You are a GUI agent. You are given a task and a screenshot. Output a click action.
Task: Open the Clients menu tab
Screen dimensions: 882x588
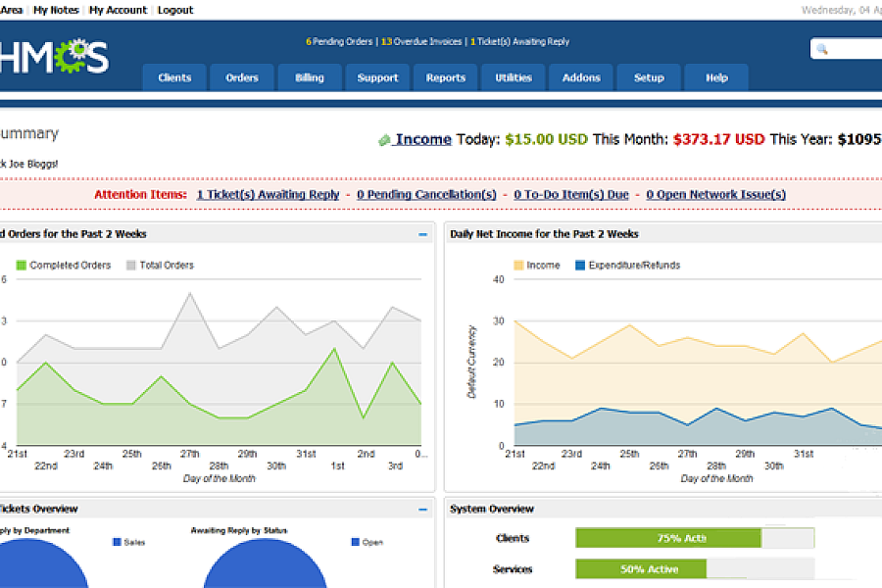click(x=174, y=77)
